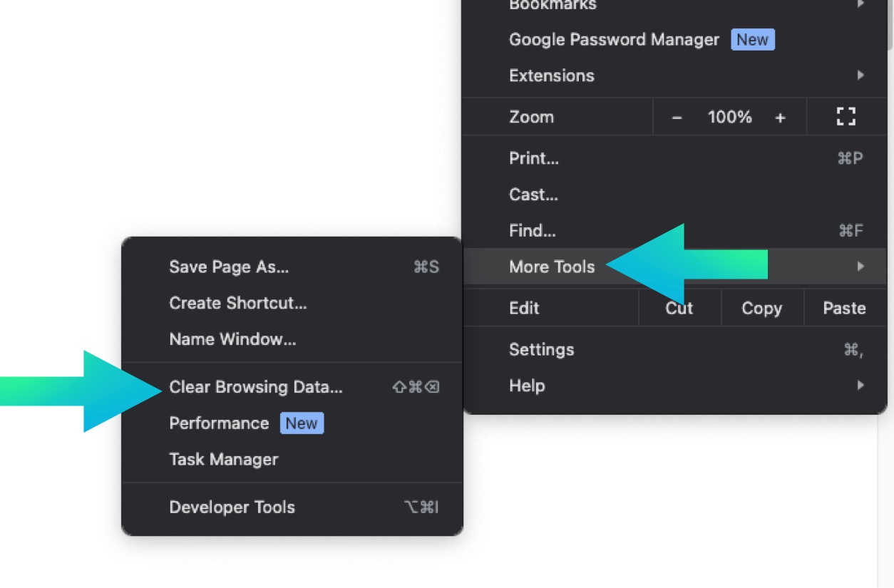The height and width of the screenshot is (588, 894).
Task: Select Create Shortcut menu item
Action: pyautogui.click(x=237, y=303)
